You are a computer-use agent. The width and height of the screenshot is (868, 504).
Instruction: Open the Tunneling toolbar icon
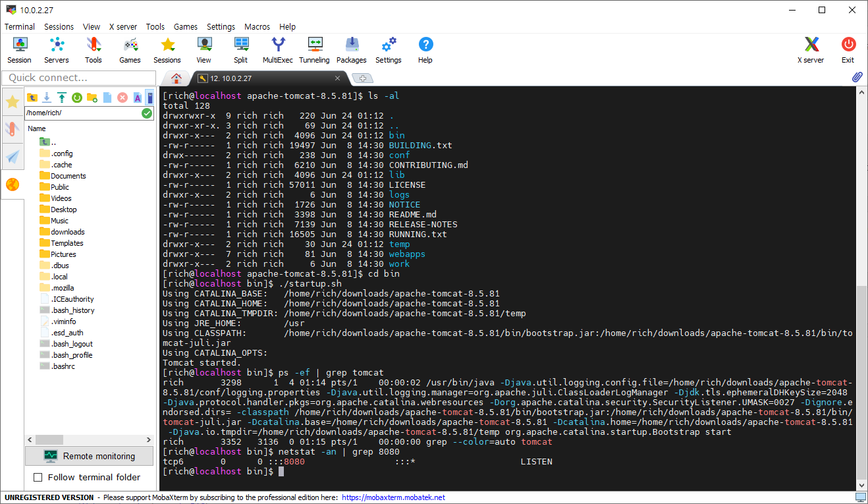coord(315,50)
